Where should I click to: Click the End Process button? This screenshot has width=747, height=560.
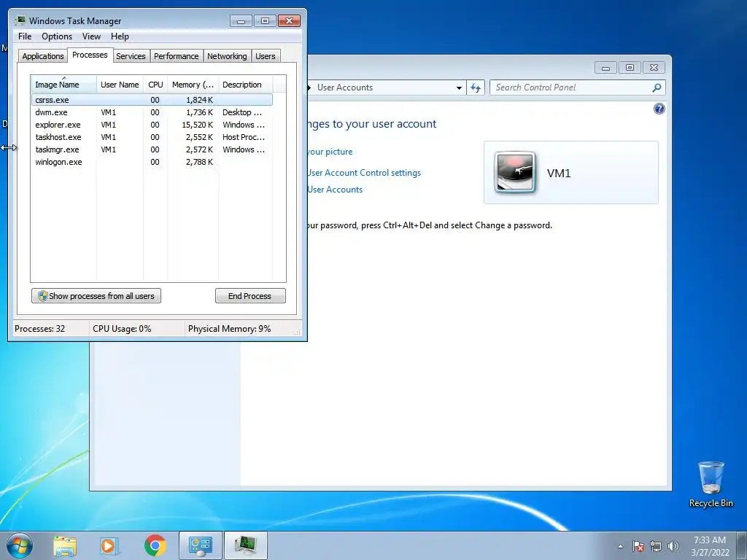[x=250, y=296]
